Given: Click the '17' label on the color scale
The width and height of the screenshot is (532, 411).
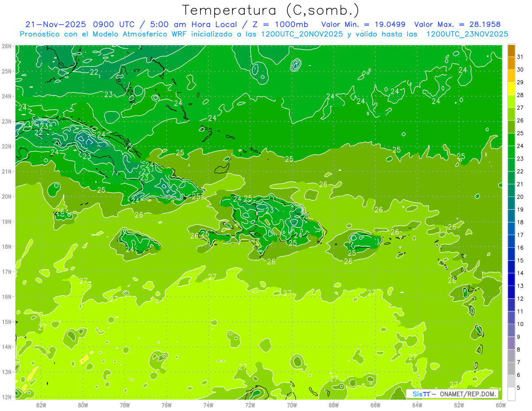Looking at the screenshot, I should [520, 235].
